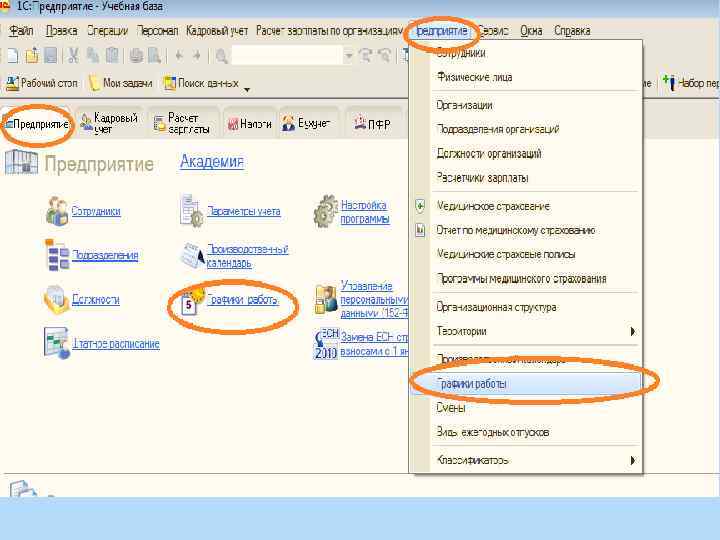
Task: Click the Save toolbar icon
Action: (51, 56)
